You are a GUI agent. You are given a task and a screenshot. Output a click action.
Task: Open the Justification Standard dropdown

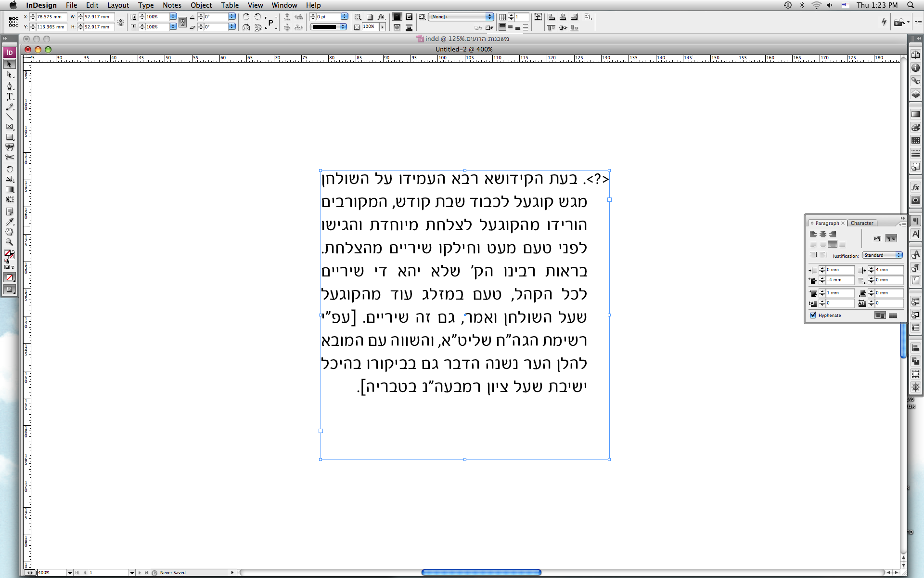pyautogui.click(x=883, y=255)
